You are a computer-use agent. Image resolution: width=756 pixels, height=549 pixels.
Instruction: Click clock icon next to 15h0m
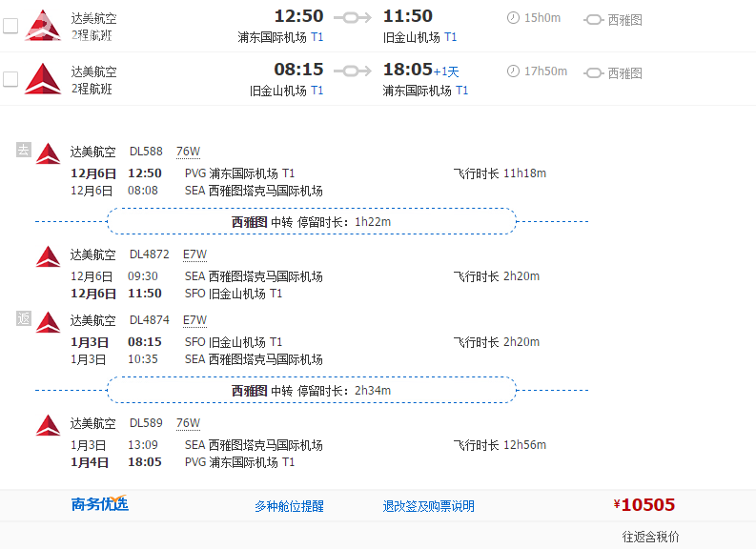coord(514,18)
